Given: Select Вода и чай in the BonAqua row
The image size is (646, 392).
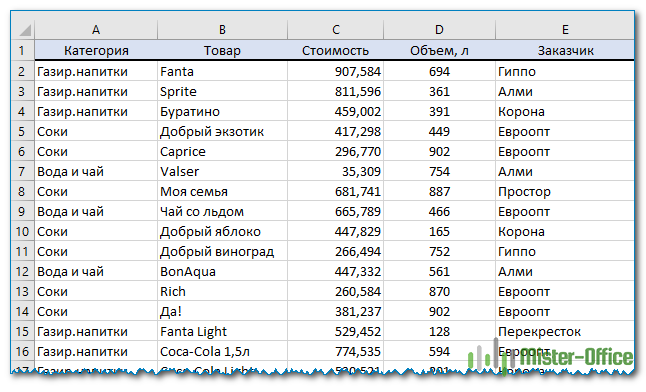Looking at the screenshot, I should (96, 272).
